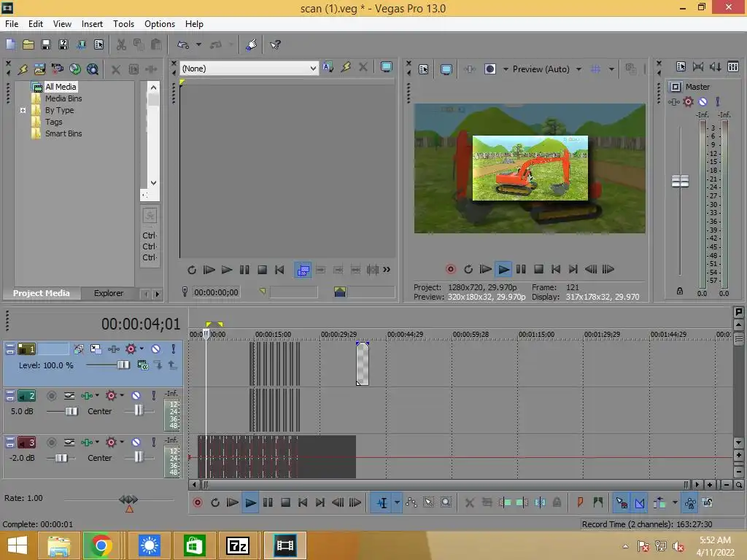The width and height of the screenshot is (747, 560).
Task: Click the Record button under the preview
Action: pyautogui.click(x=450, y=269)
